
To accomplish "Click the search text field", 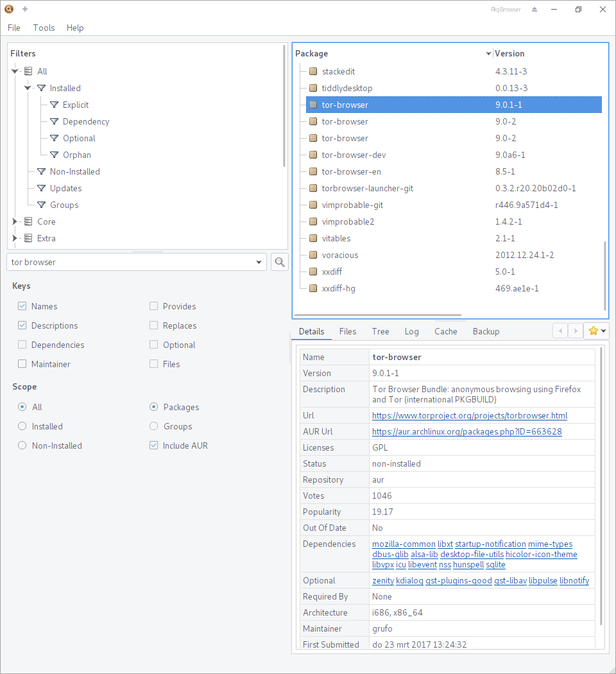I will (x=131, y=262).
